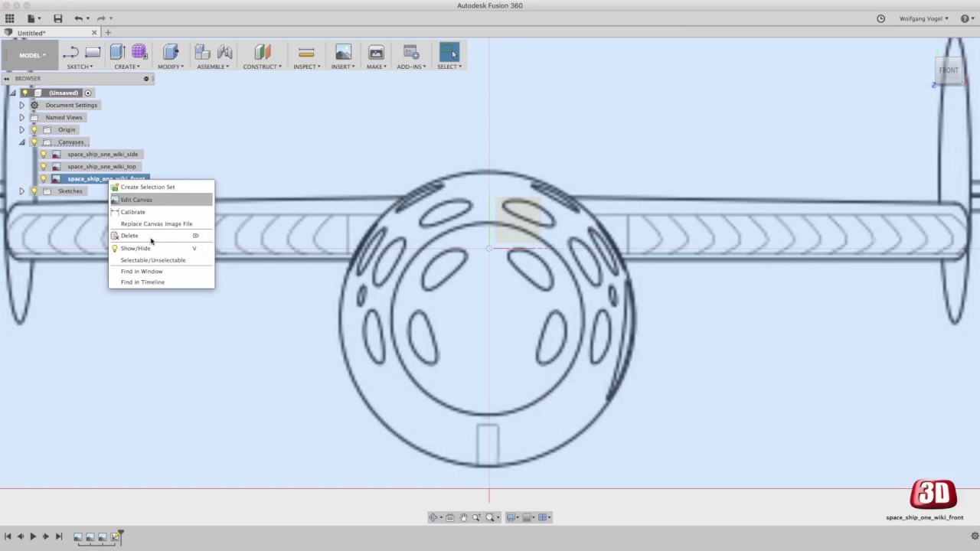980x551 pixels.
Task: Select the sketch rectangle tool icon
Action: pos(93,52)
